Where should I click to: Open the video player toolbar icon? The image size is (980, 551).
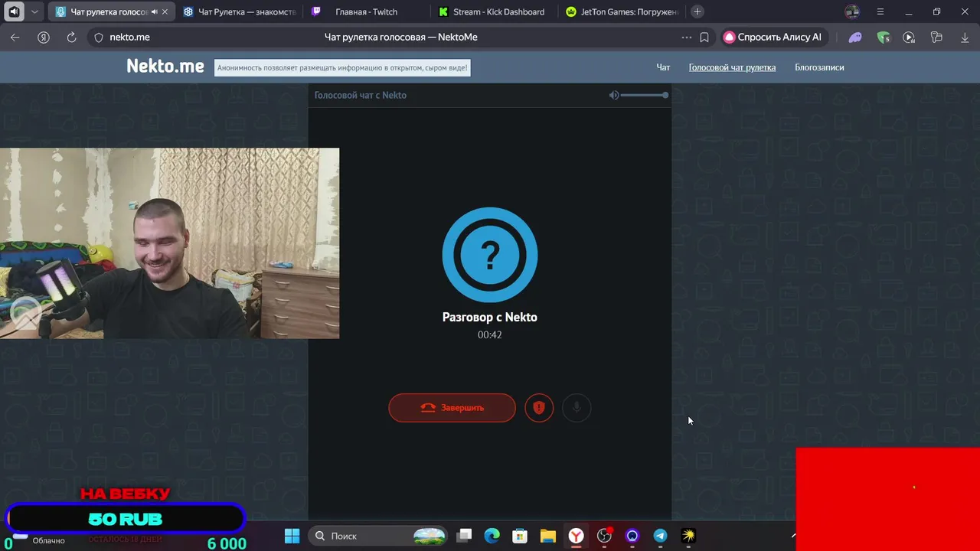tap(909, 37)
